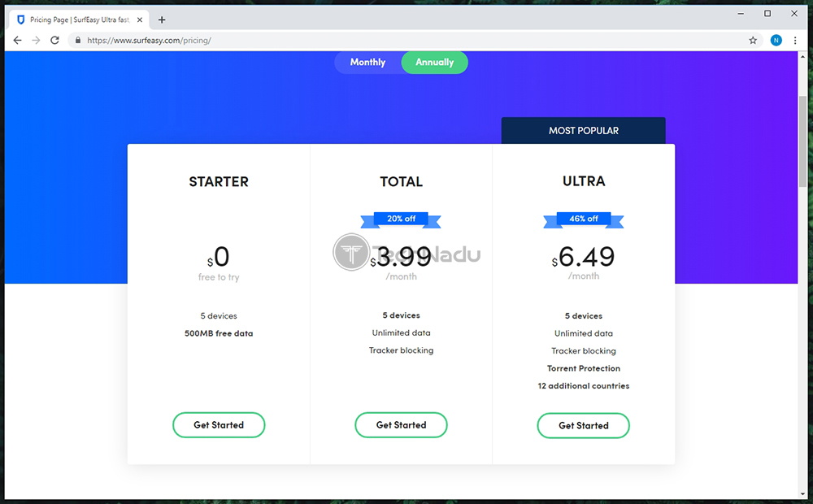Image resolution: width=813 pixels, height=504 pixels.
Task: Click the STARTER plan heading
Action: click(219, 181)
